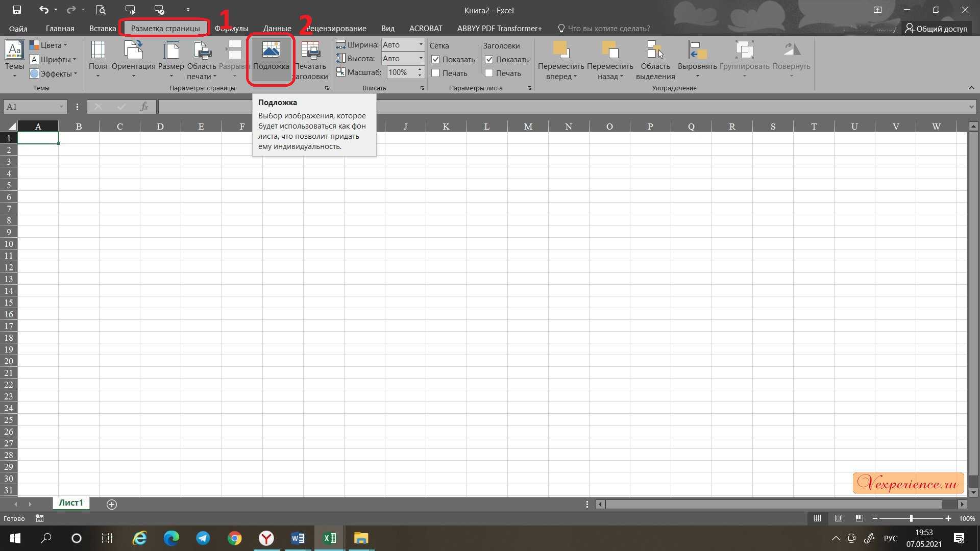This screenshot has width=980, height=551.
Task: Expand the Цвета (Colors) dropdown
Action: pos(48,45)
